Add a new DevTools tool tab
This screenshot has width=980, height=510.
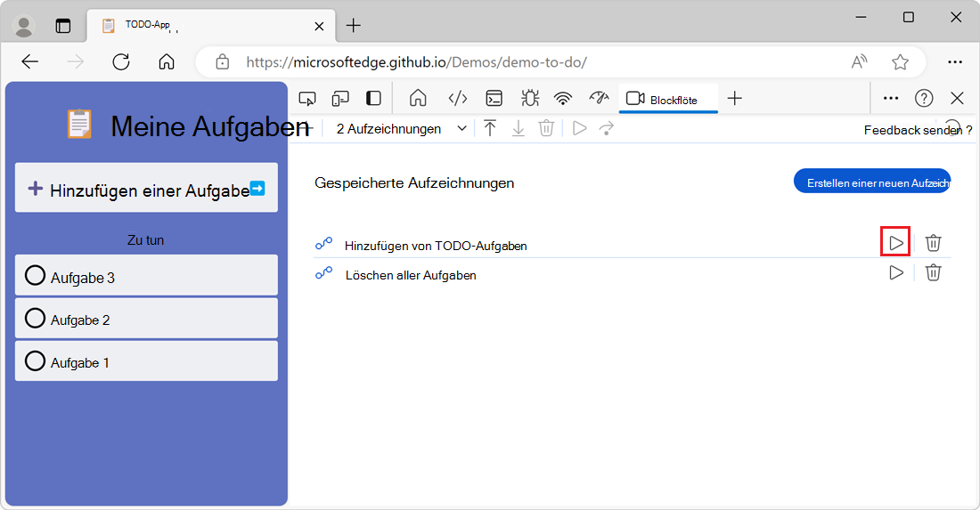pyautogui.click(x=735, y=99)
